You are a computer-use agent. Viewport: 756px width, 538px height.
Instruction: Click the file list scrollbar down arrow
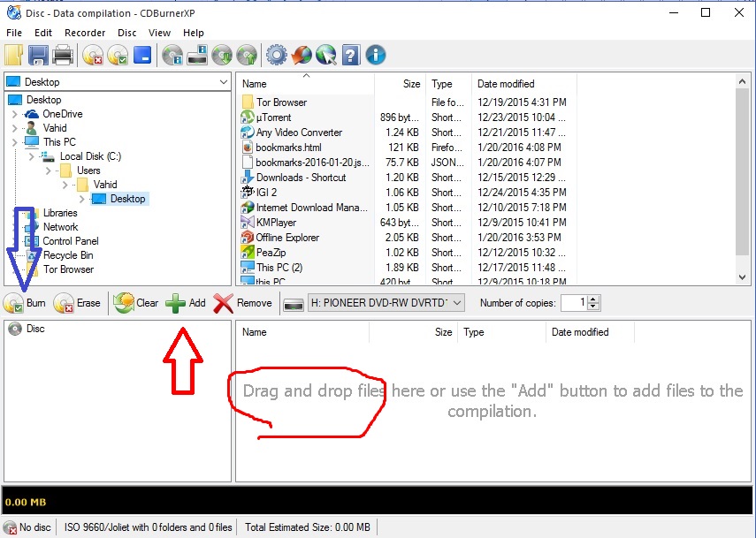pos(742,277)
